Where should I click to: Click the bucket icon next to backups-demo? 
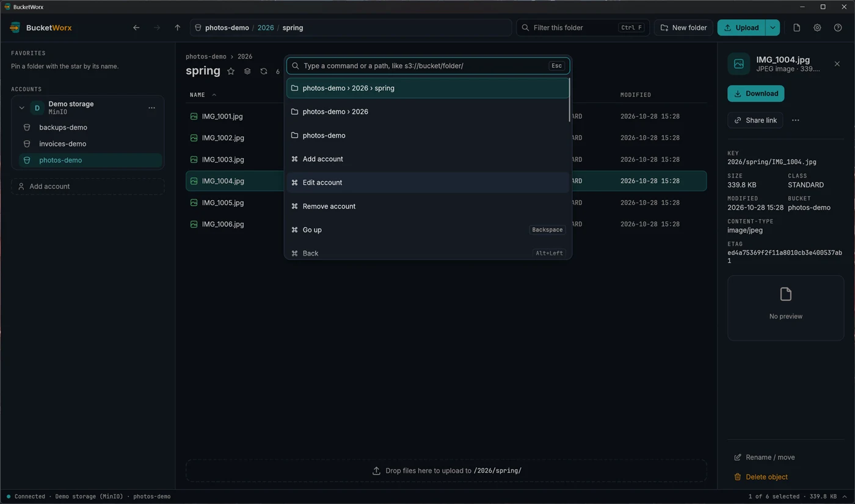coord(27,128)
